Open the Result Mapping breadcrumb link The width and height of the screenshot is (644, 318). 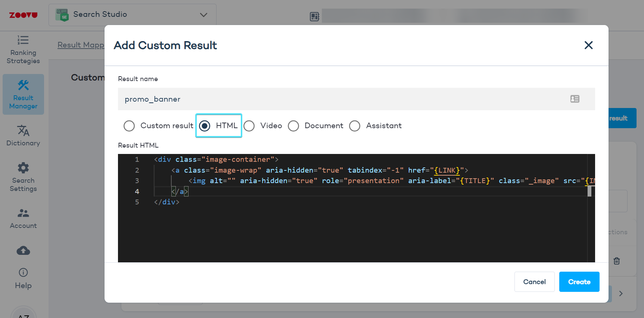click(81, 45)
